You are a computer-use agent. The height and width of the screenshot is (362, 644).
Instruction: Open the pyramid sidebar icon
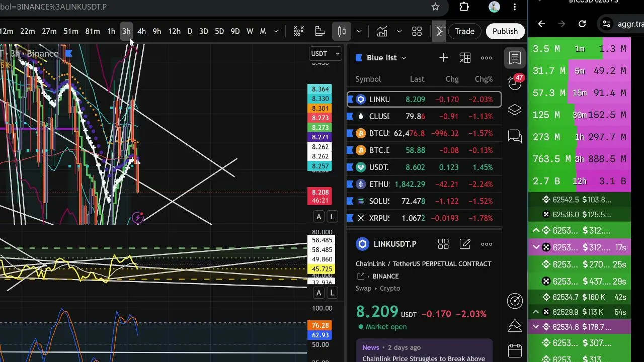(515, 326)
